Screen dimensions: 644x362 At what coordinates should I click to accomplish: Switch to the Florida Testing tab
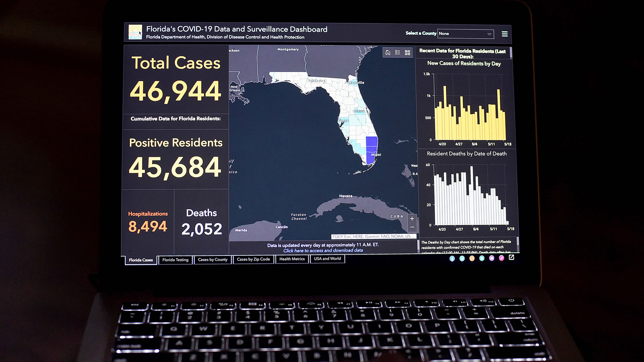(x=175, y=260)
